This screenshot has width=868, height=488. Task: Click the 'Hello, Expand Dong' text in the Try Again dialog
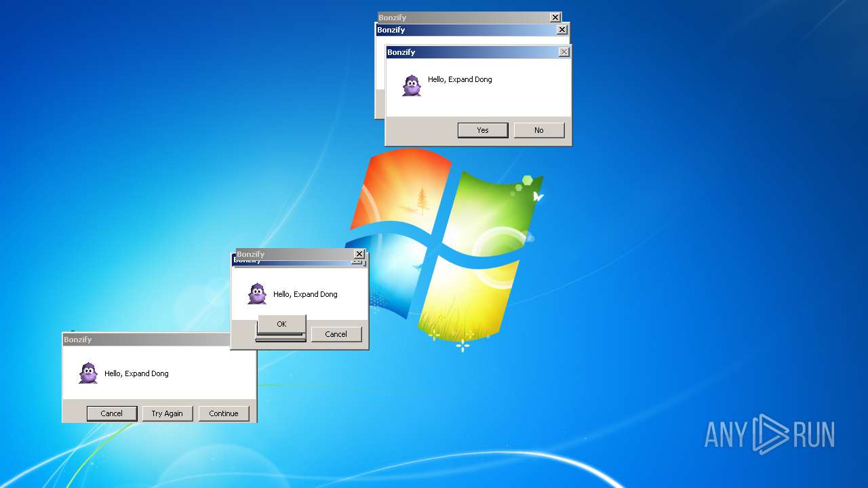click(136, 373)
